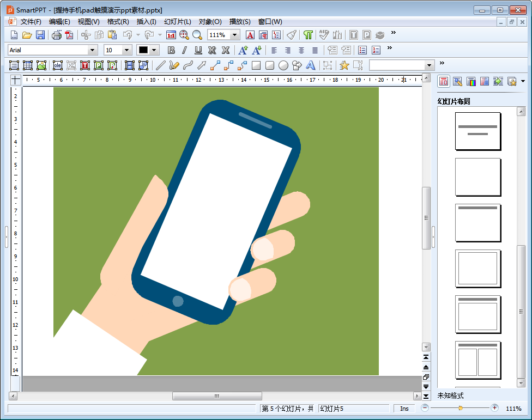Image resolution: width=532 pixels, height=420 pixels.
Task: Open a file with the folder icon
Action: click(x=27, y=35)
